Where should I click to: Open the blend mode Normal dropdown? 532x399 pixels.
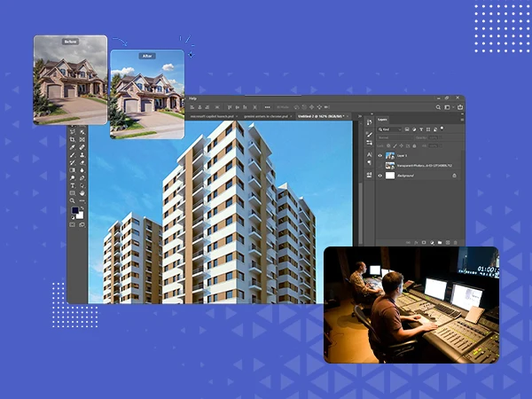point(395,137)
